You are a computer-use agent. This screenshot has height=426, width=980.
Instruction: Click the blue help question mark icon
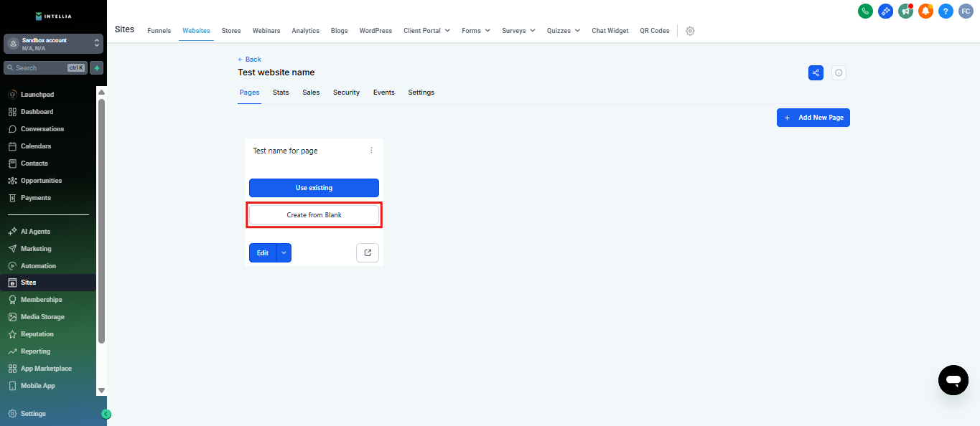[x=946, y=11]
